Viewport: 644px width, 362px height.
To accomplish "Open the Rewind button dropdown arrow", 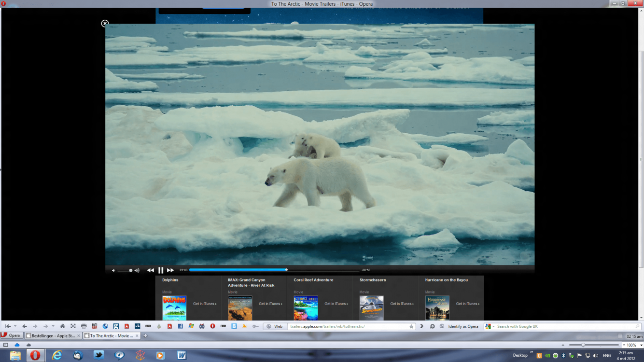I will pyautogui.click(x=15, y=326).
